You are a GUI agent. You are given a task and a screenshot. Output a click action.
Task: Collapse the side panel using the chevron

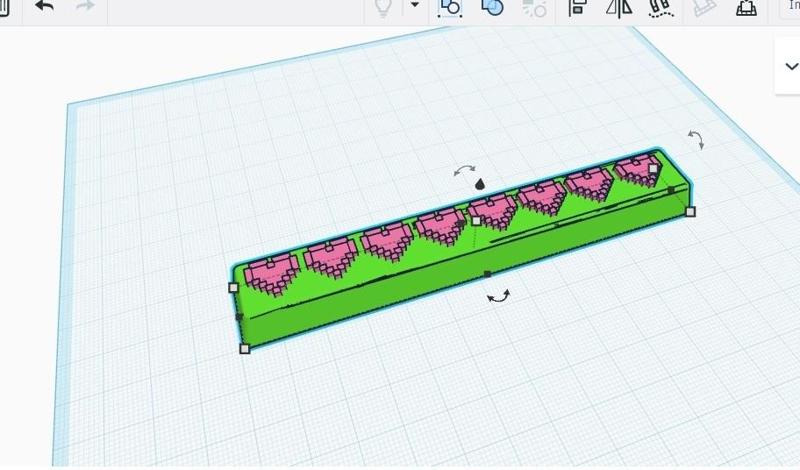click(x=791, y=66)
